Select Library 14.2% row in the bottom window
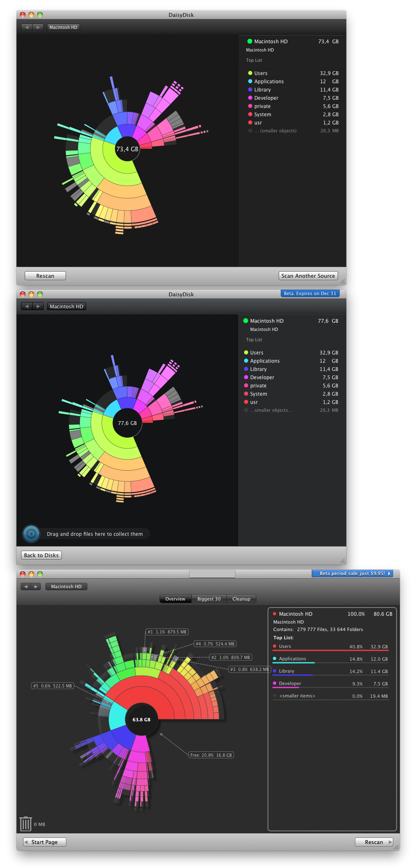The height and width of the screenshot is (868, 411). [331, 671]
